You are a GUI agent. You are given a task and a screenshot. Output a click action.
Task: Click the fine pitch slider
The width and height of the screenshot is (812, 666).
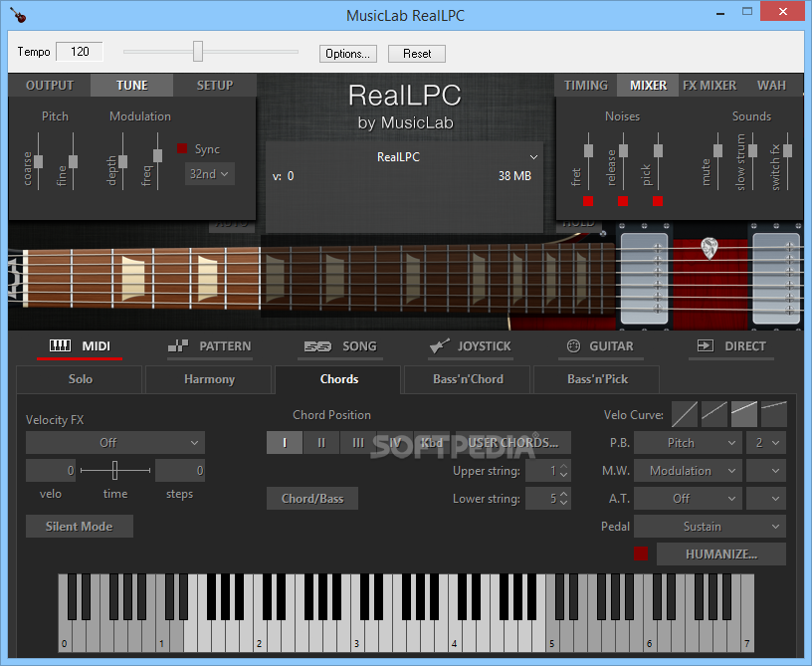pyautogui.click(x=73, y=161)
